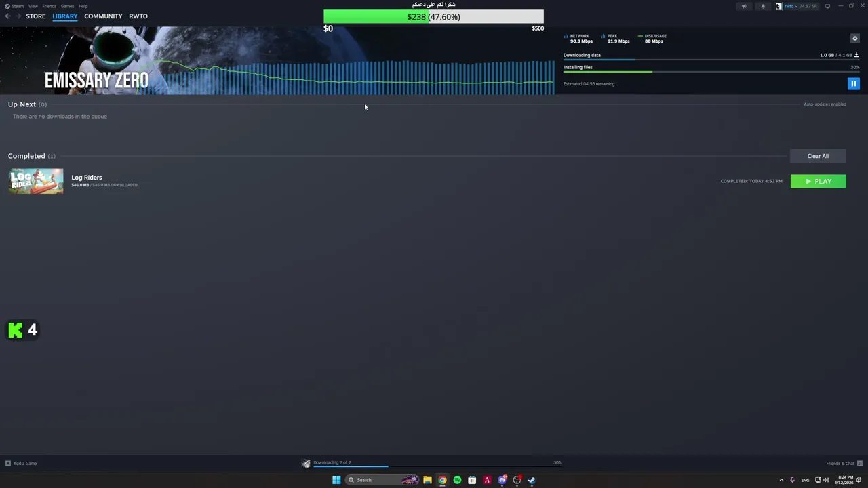Image resolution: width=868 pixels, height=488 pixels.
Task: Click the rwto profile avatar
Action: click(x=779, y=6)
